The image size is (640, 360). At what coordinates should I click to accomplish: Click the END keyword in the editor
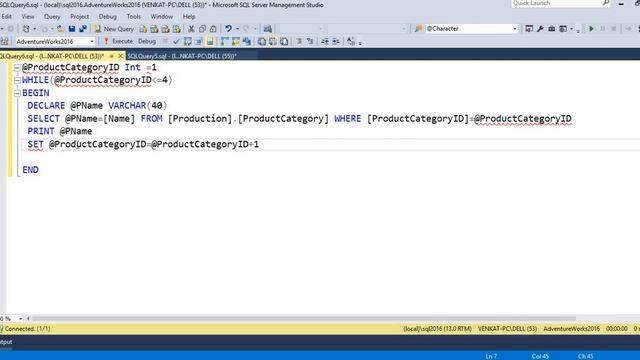click(30, 170)
